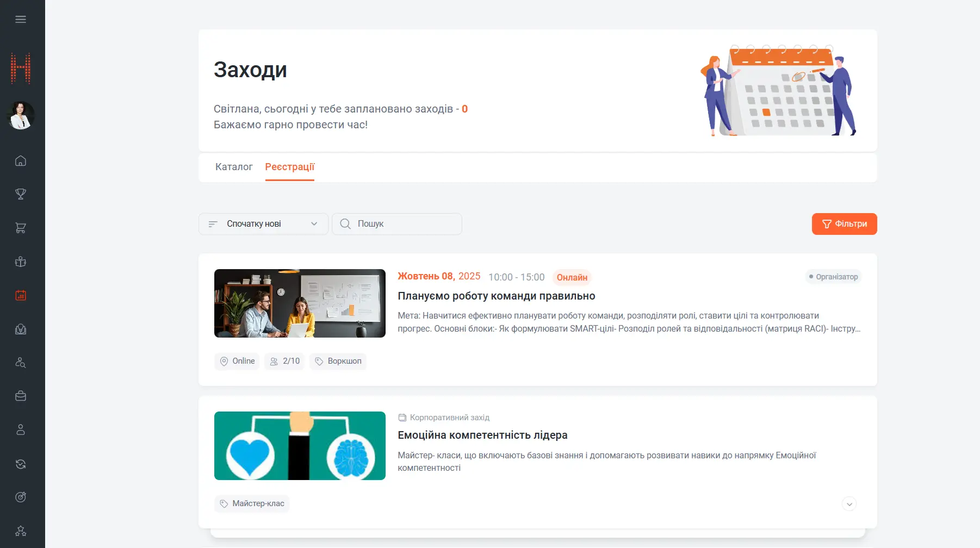Click the home icon in sidebar
The image size is (980, 548).
pos(21,161)
